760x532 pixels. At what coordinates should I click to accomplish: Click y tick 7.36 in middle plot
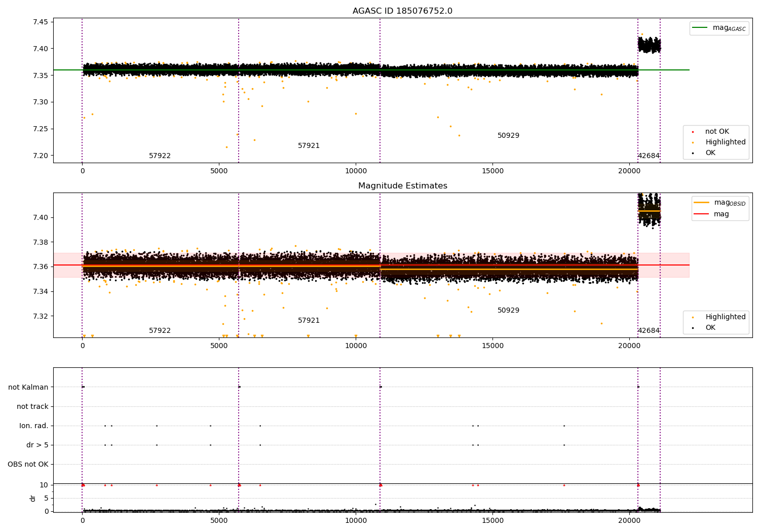(x=41, y=267)
